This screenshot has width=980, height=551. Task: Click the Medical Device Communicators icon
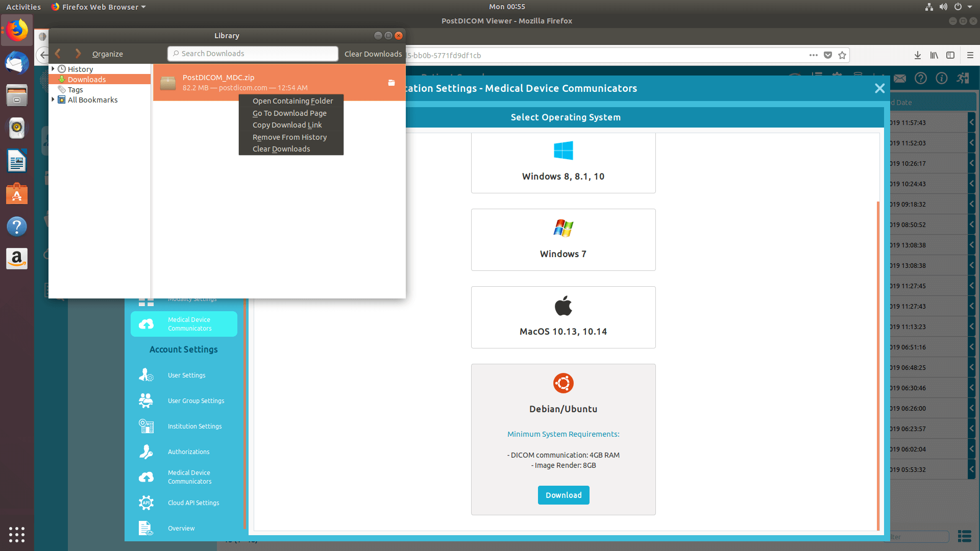(x=146, y=324)
